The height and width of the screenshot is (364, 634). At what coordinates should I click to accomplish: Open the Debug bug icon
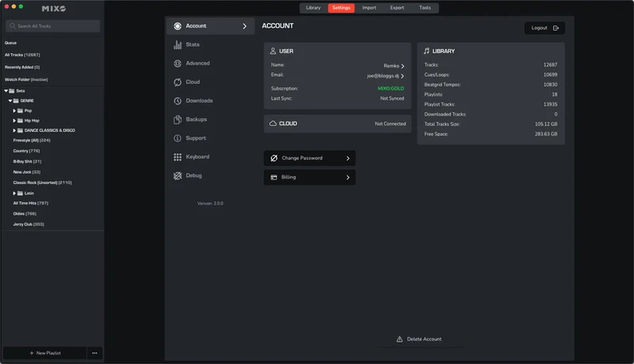point(178,176)
